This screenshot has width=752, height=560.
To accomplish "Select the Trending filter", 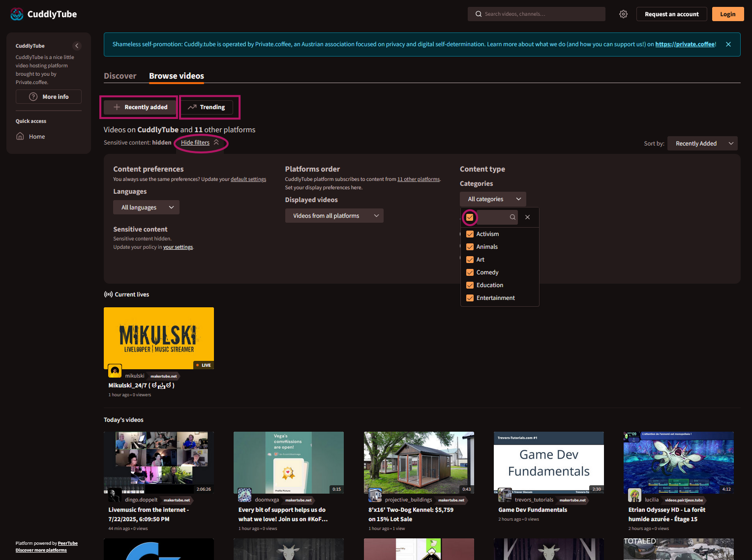I will [x=207, y=107].
